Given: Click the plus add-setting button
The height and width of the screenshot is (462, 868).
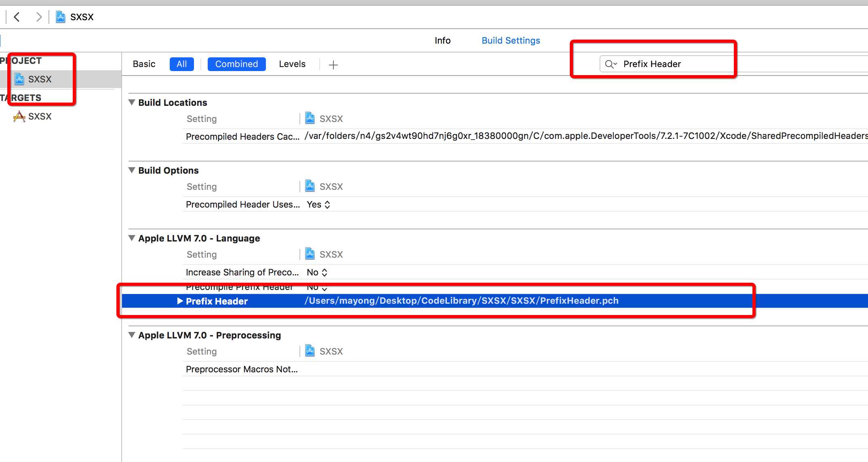Looking at the screenshot, I should (x=333, y=65).
